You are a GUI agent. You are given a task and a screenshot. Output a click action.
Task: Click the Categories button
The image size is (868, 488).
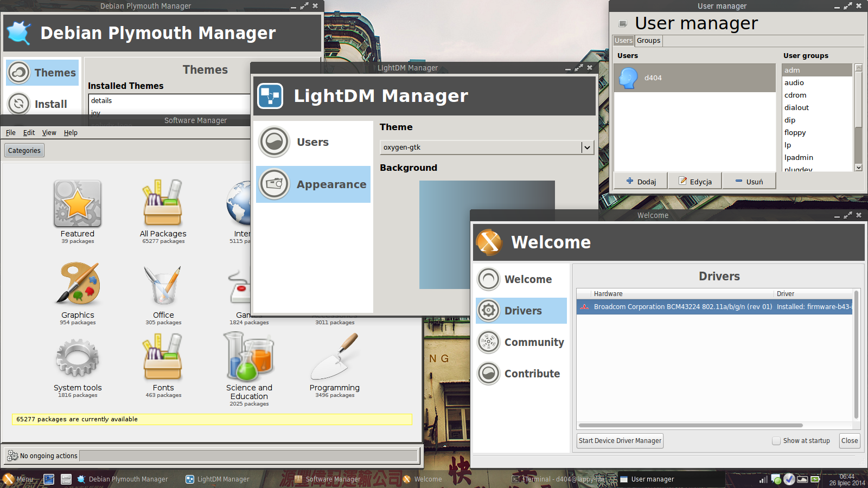[x=24, y=151]
